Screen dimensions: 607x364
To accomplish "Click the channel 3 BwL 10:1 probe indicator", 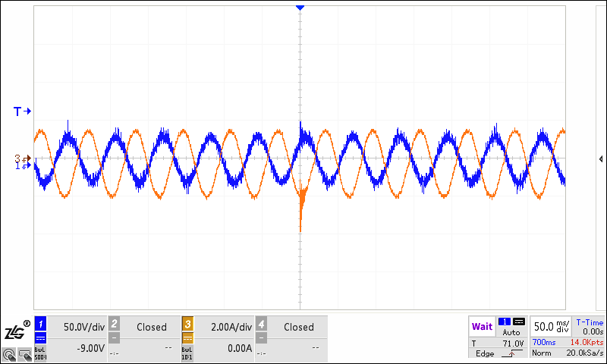I will [x=187, y=353].
